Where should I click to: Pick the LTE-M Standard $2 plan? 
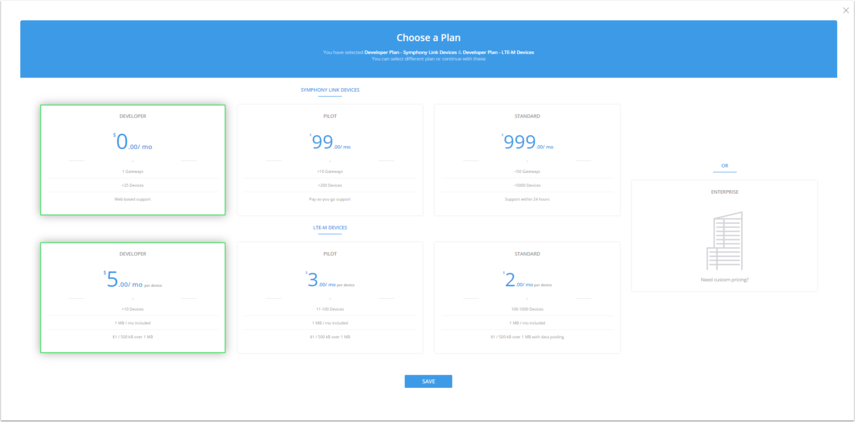pos(526,297)
